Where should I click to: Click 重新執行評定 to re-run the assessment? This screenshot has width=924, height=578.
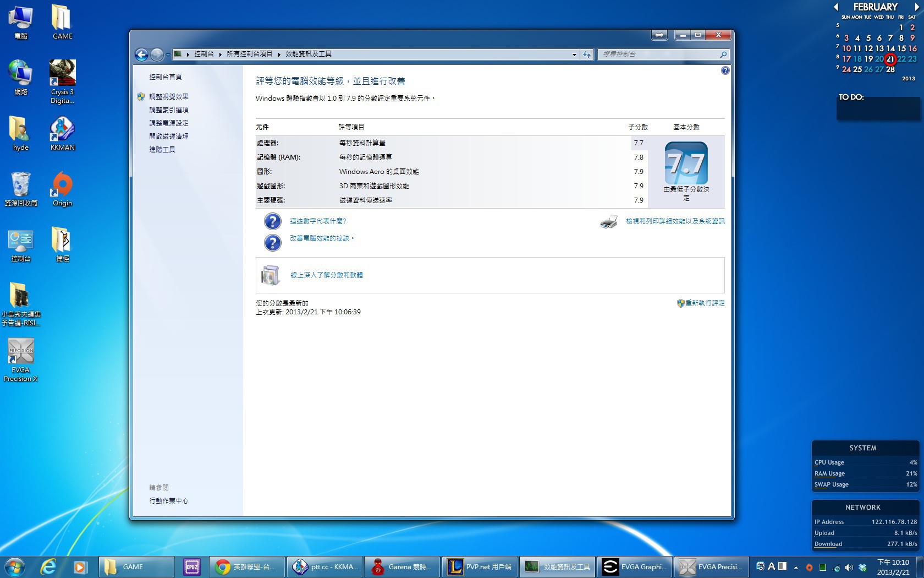coord(705,303)
